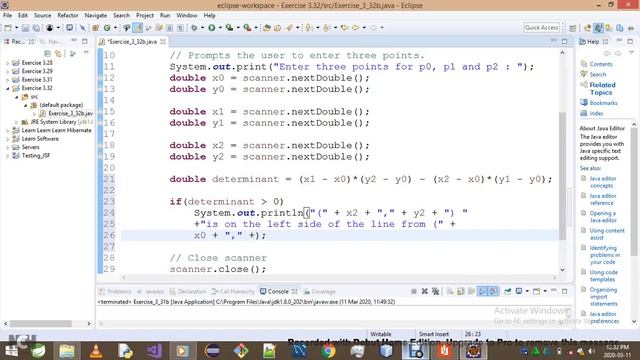Click the Coverage run toolbar icon
Image resolution: width=640 pixels, height=360 pixels.
click(229, 28)
